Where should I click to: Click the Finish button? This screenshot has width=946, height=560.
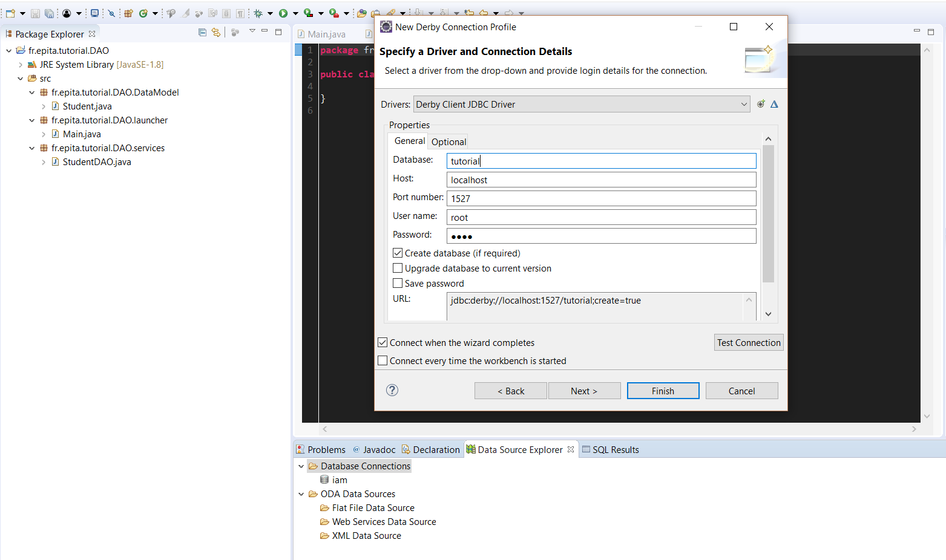(x=663, y=391)
